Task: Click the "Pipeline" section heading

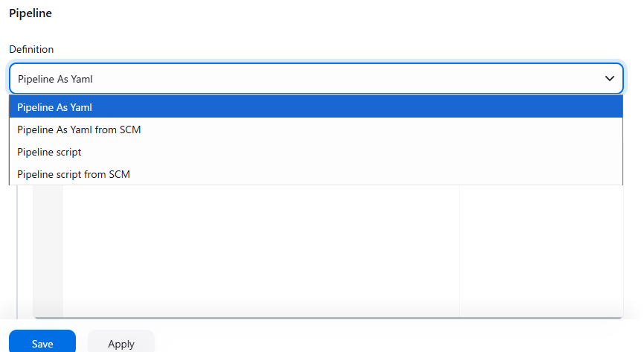Action: pos(30,13)
